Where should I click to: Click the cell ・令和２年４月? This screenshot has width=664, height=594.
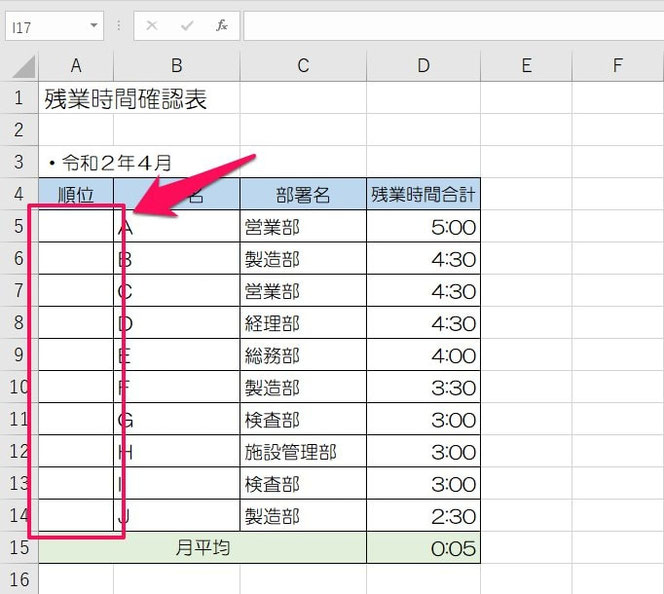pyautogui.click(x=110, y=163)
